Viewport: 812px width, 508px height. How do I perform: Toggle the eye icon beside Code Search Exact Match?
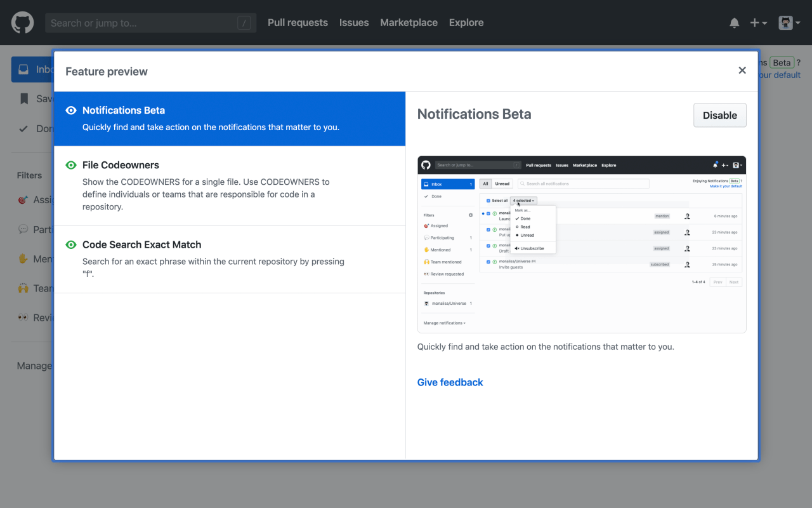click(70, 244)
